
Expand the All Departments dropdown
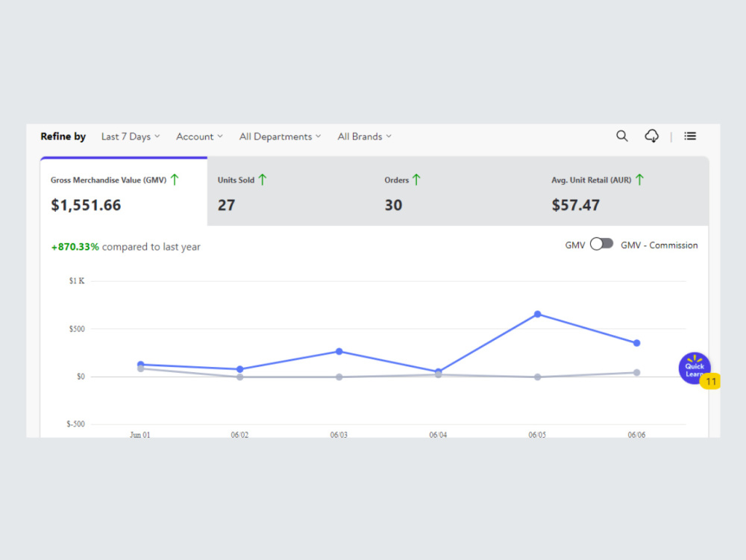pos(280,136)
